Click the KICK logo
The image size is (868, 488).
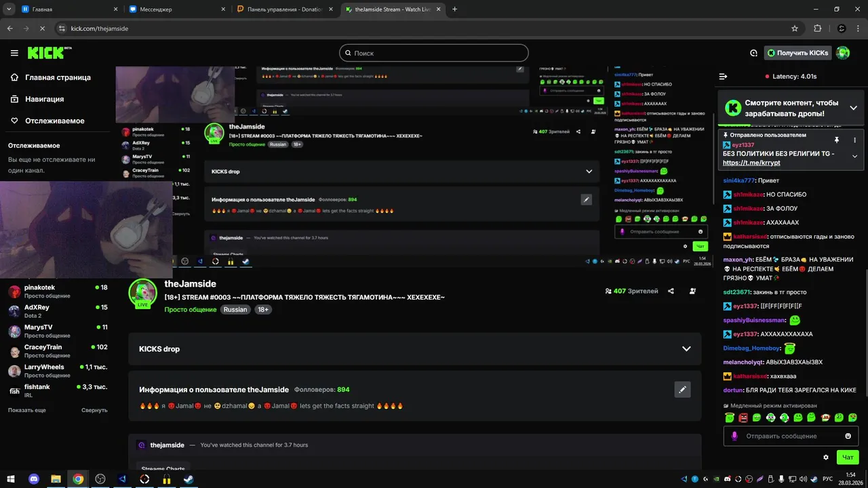(49, 53)
